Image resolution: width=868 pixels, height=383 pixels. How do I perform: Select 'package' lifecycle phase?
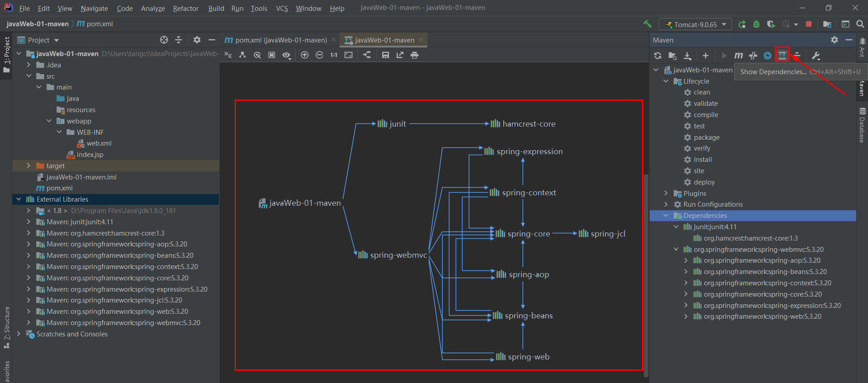point(707,137)
